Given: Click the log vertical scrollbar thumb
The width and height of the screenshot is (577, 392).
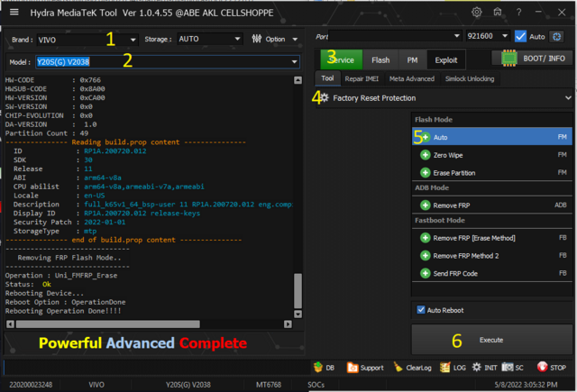Looking at the screenshot, I should point(298,290).
